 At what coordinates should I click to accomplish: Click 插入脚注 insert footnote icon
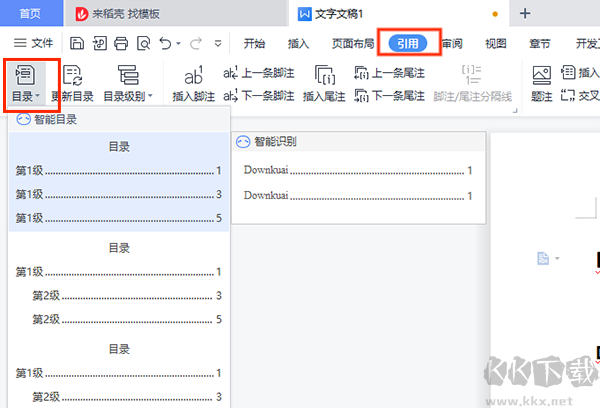[194, 75]
